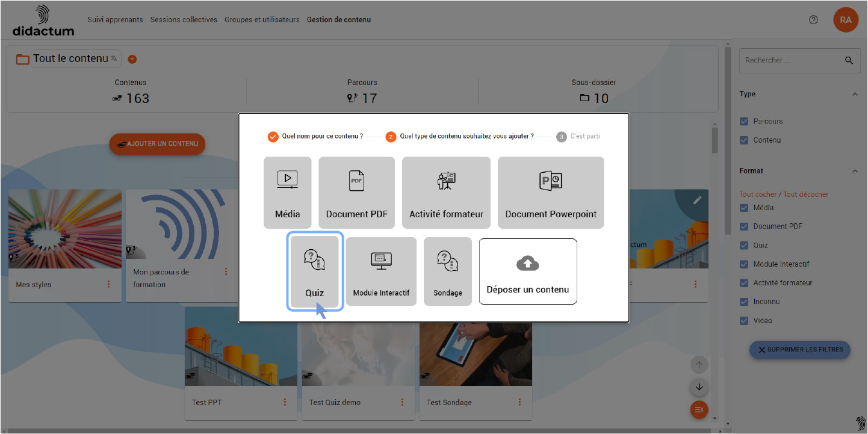
Task: Click Supprimer les filtres button
Action: click(799, 350)
